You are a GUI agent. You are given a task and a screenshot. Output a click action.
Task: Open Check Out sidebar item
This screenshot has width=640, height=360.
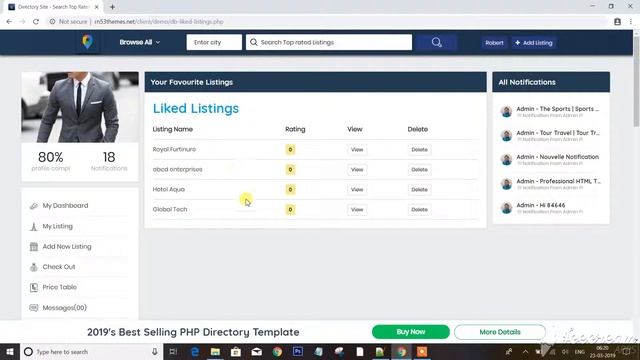59,267
